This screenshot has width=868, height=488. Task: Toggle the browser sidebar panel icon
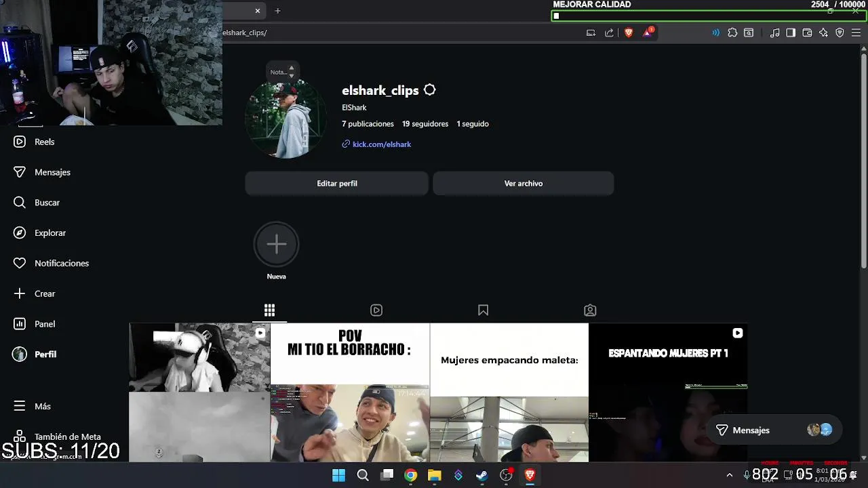tap(791, 33)
